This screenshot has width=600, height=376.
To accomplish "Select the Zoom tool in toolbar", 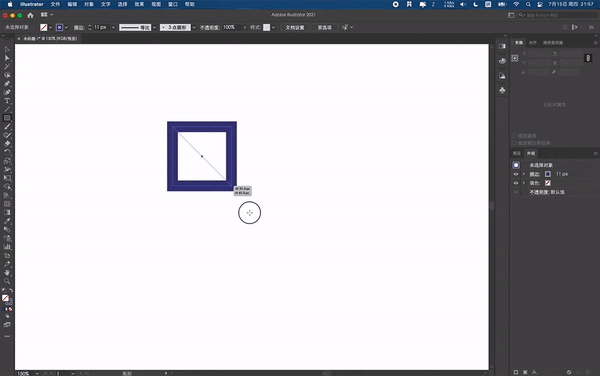I will pos(7,281).
